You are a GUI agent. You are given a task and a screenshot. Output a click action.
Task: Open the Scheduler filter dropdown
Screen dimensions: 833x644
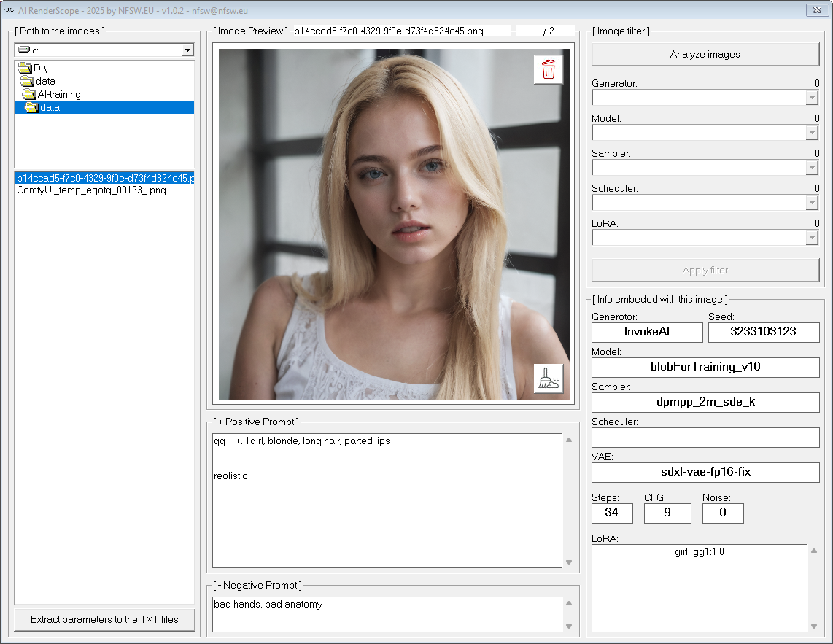tap(812, 203)
